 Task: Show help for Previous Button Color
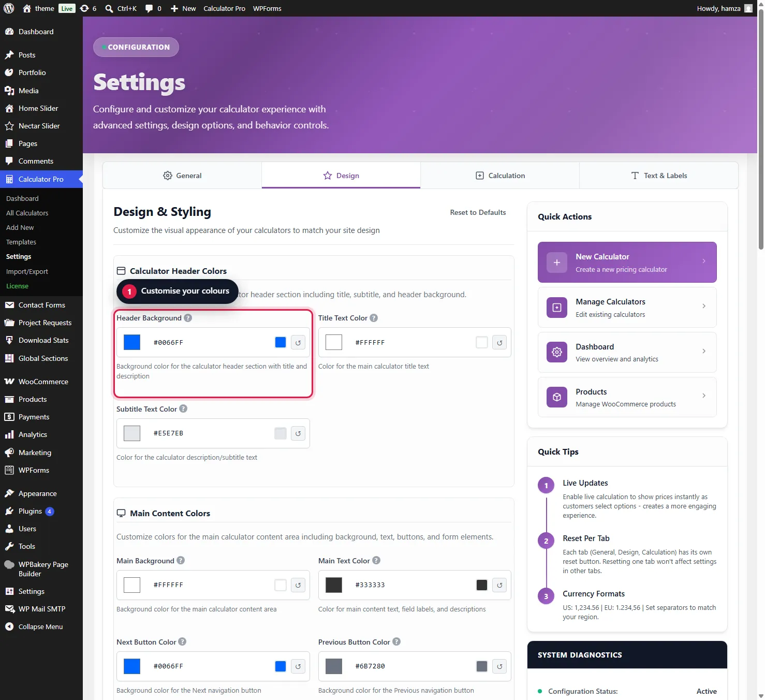pos(396,641)
